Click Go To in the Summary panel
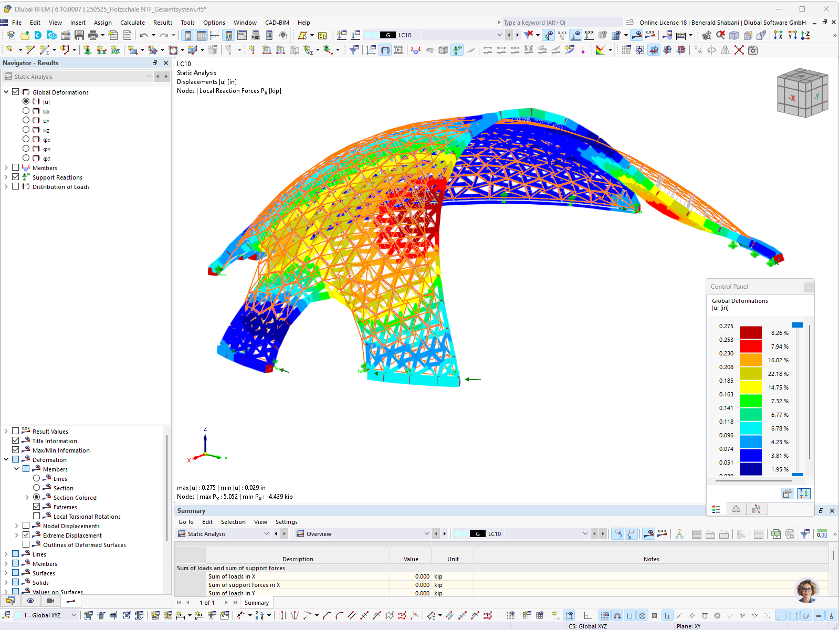The image size is (840, 630). (x=186, y=521)
